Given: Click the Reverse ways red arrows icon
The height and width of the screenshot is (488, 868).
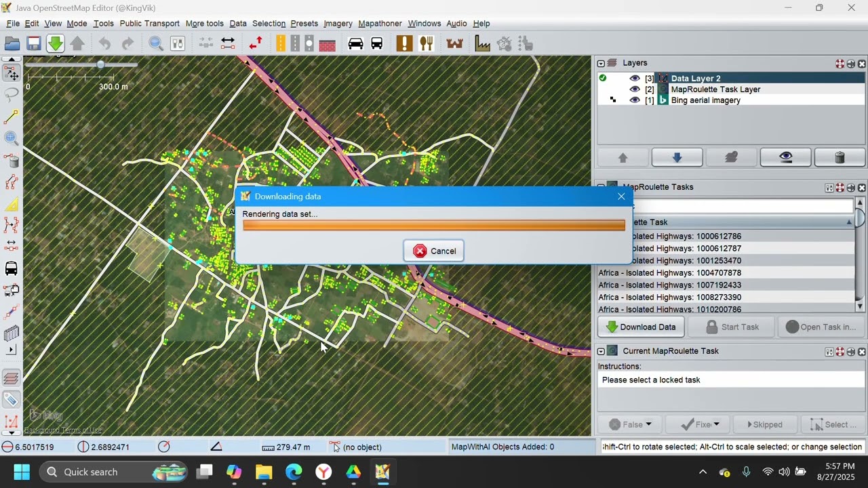Looking at the screenshot, I should [x=256, y=43].
